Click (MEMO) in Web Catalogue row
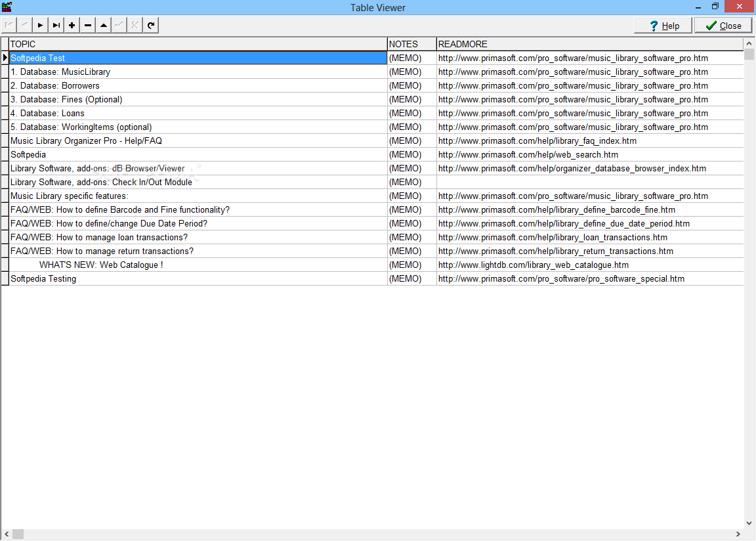Screen dimensions: 756x541 (411, 265)
